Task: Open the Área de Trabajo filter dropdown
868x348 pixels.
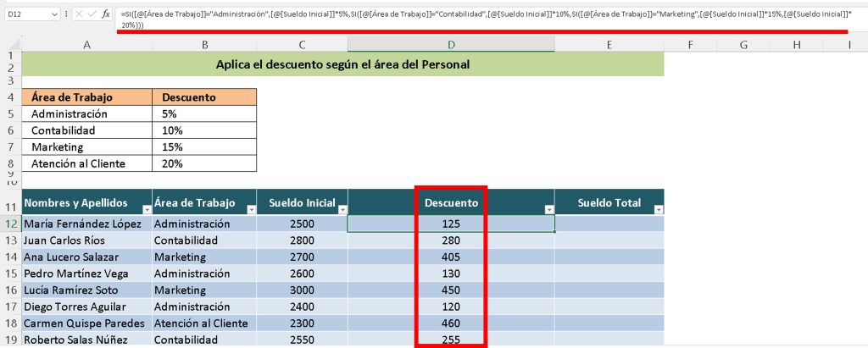Action: (250, 209)
